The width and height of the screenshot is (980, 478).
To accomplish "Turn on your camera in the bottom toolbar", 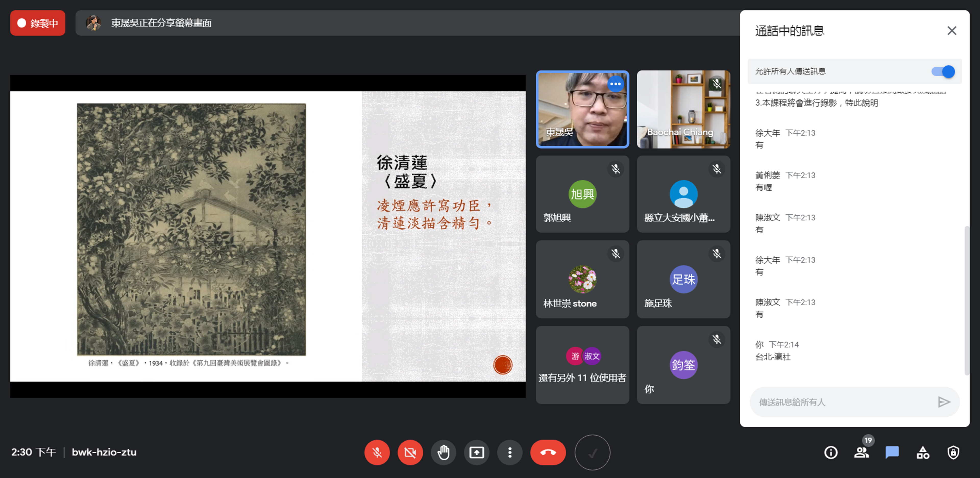I will [x=410, y=452].
